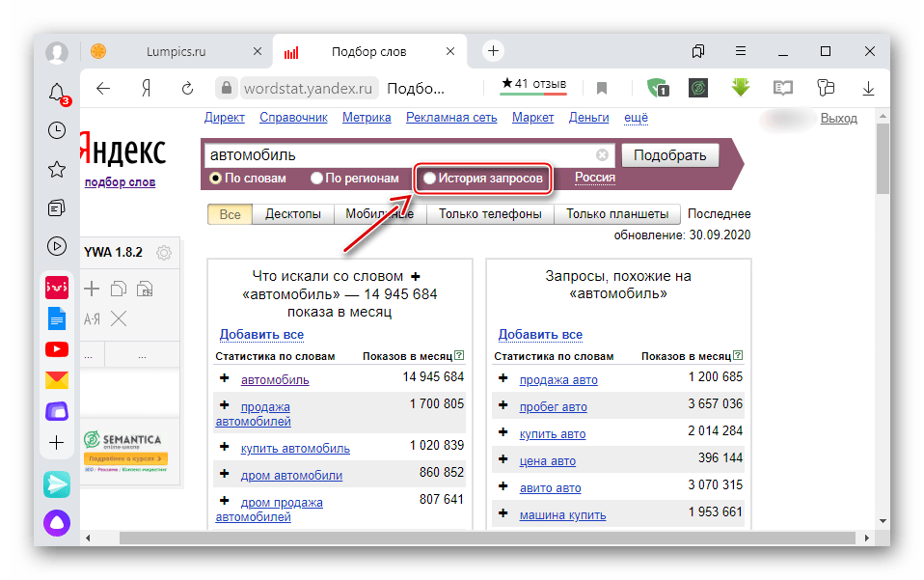Image resolution: width=924 pixels, height=580 pixels.
Task: Select the A-Я transliteration icon in YWA panel
Action: [x=92, y=318]
